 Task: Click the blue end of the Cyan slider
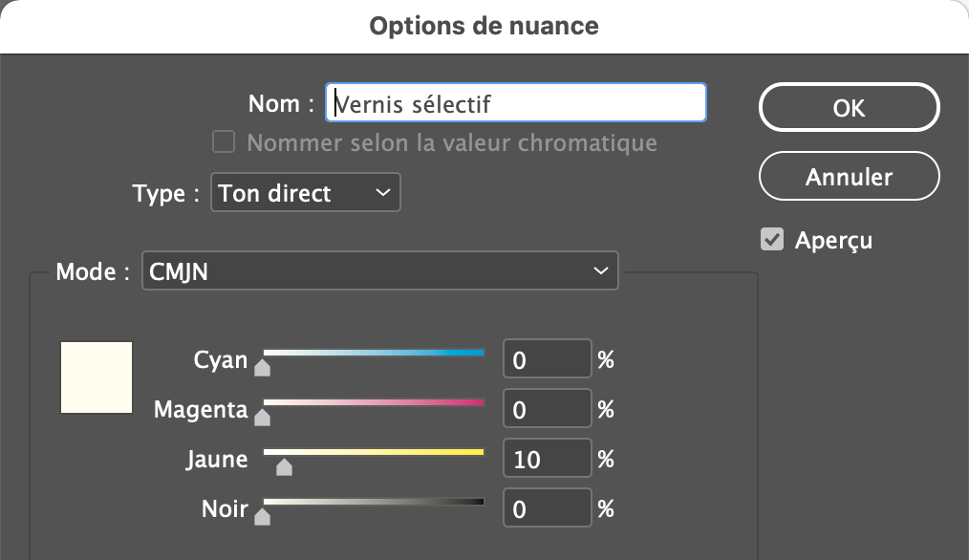tap(478, 354)
